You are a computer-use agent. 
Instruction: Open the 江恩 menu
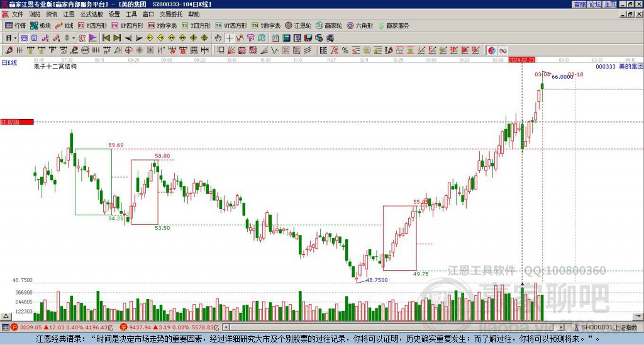point(69,14)
